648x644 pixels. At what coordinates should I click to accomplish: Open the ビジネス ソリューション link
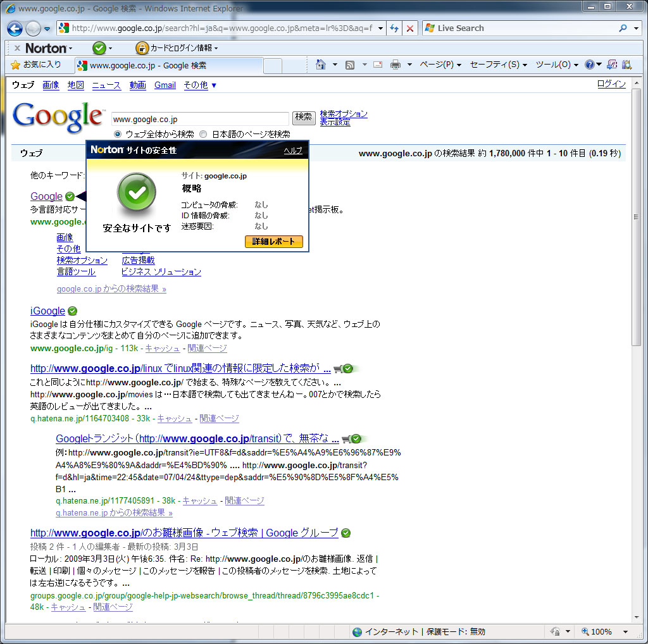(x=161, y=272)
